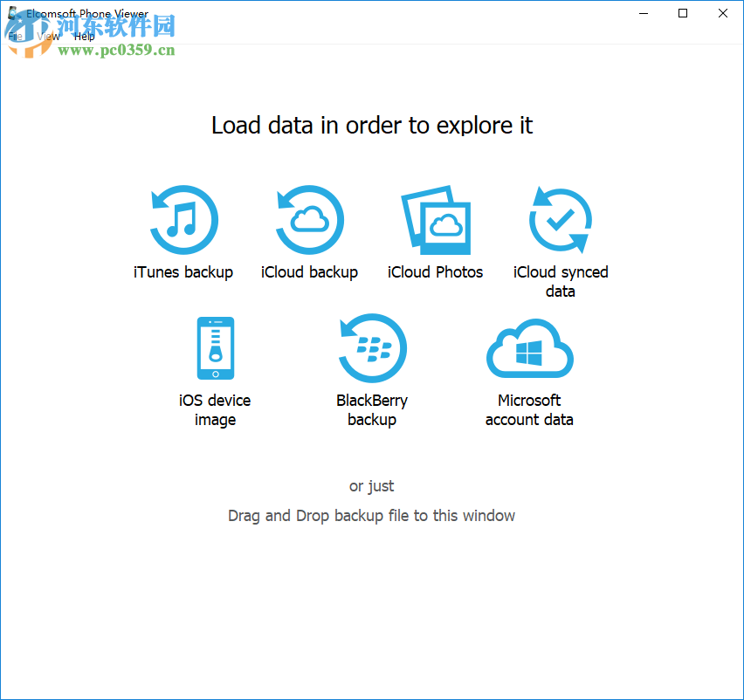Click the Microsoft account data label
This screenshot has height=700, width=744.
tap(529, 409)
